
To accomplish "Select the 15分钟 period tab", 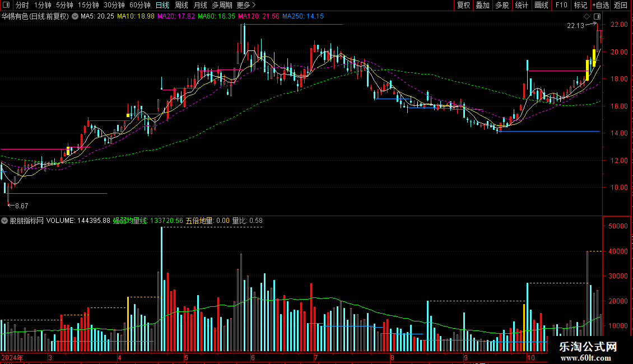I will pyautogui.click(x=89, y=5).
